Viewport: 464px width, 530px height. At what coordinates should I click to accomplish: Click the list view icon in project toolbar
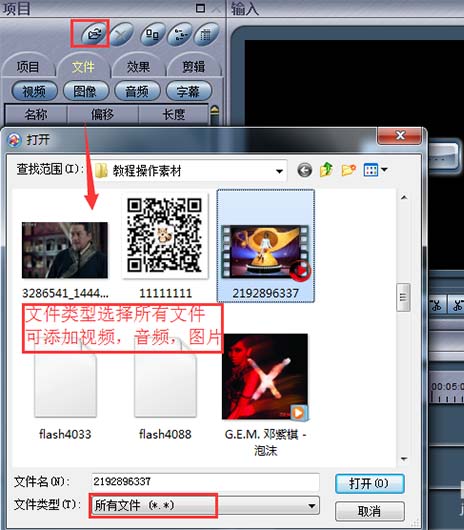click(x=179, y=34)
